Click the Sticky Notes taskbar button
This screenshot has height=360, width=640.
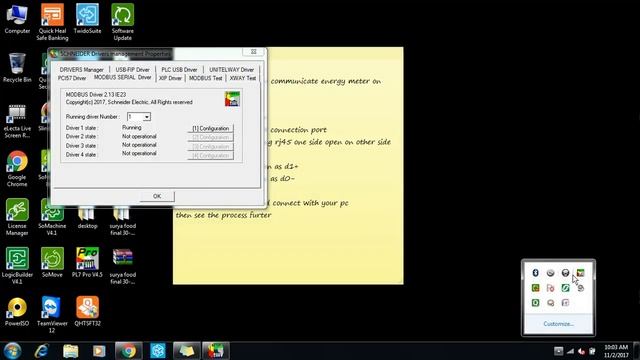point(187,351)
